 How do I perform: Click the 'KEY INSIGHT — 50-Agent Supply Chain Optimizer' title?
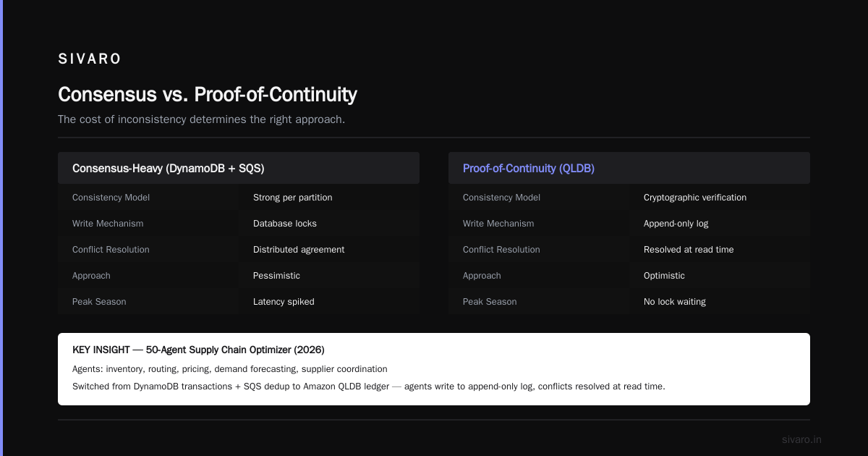point(198,350)
